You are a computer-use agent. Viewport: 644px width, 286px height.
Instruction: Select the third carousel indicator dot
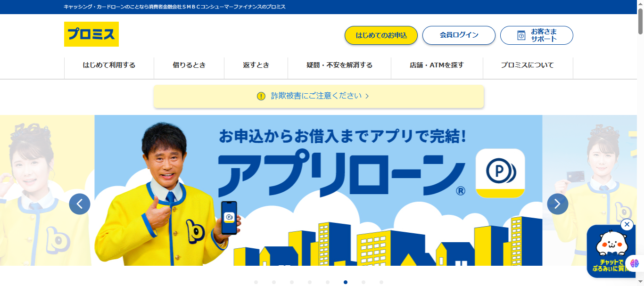tap(292, 282)
